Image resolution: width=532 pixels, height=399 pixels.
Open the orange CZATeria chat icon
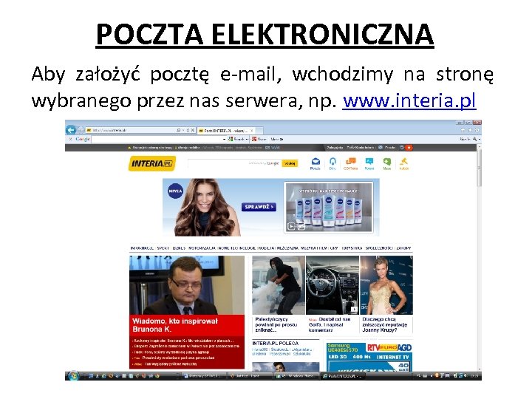[350, 163]
